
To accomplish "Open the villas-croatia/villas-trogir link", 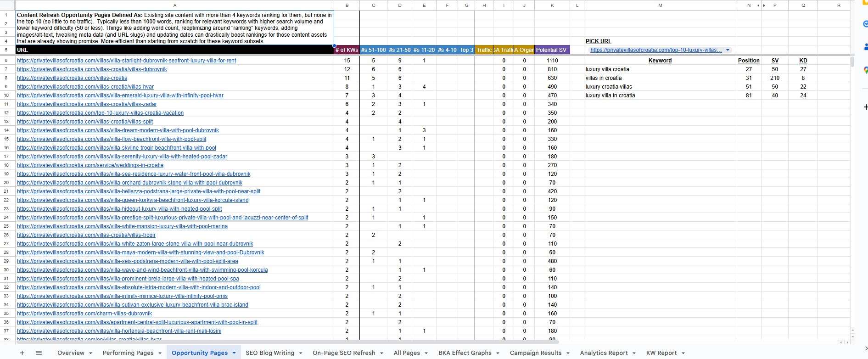I will pos(86,235).
